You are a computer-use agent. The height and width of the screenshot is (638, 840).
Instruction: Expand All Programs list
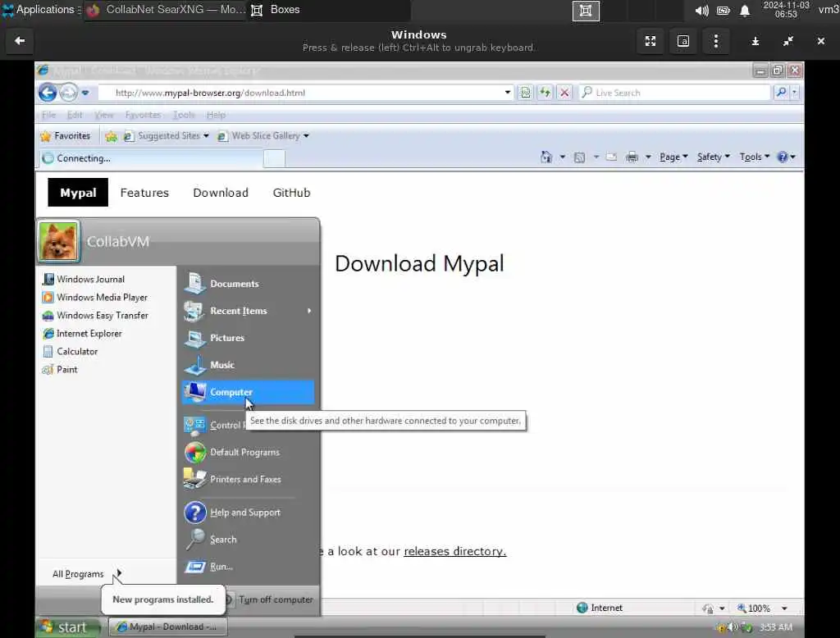87,574
